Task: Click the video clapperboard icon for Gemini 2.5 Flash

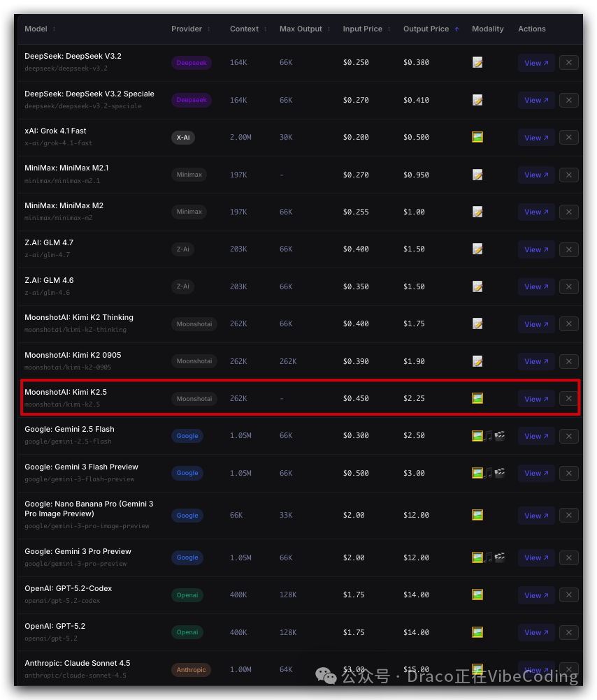Action: 500,435
